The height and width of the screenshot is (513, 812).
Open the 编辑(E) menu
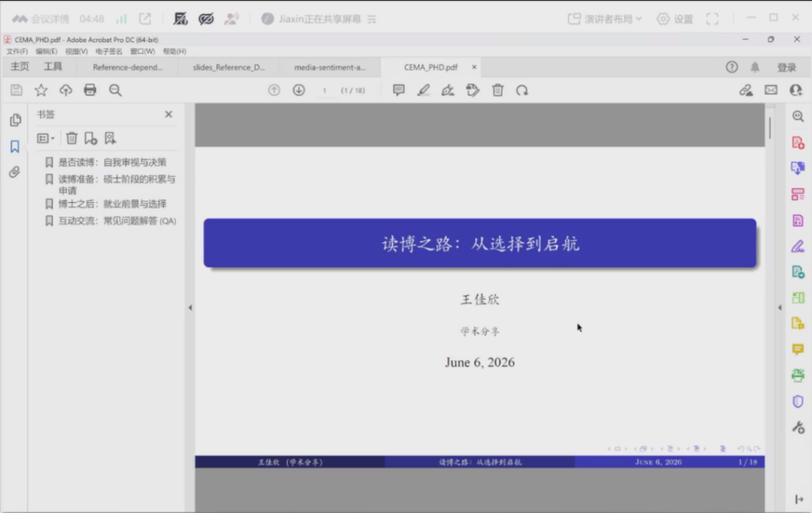(47, 51)
